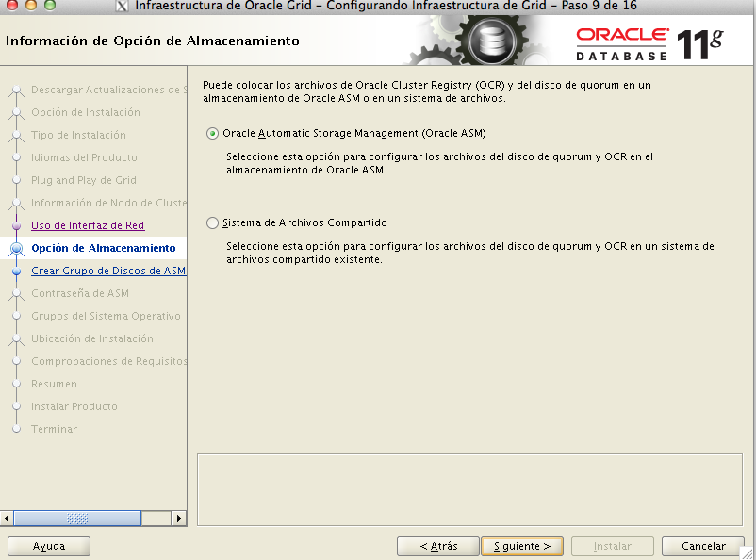
Task: Click the X11 icon in the title bar
Action: click(122, 7)
